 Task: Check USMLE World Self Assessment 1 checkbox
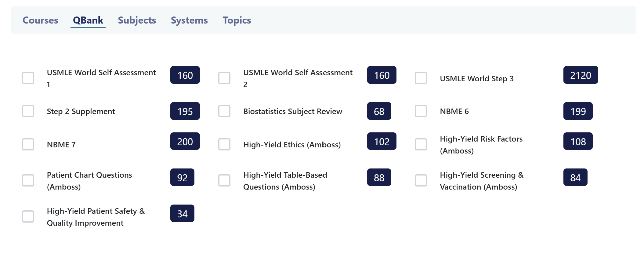point(28,78)
